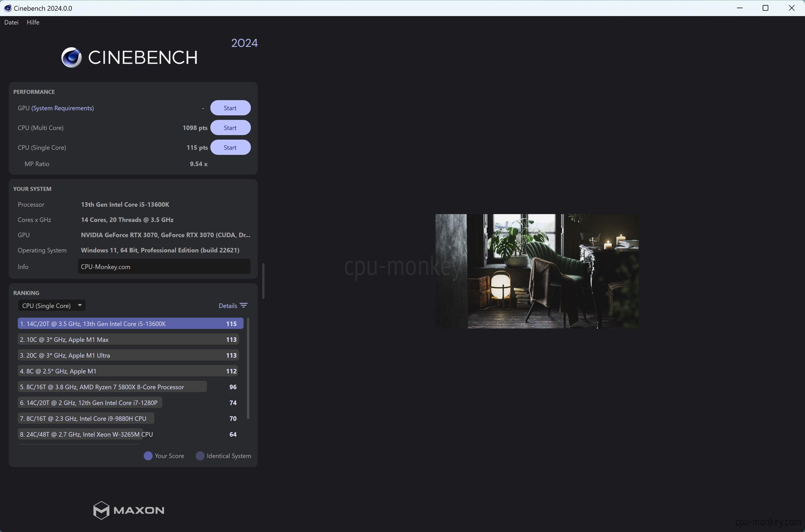Click the NVIDIA GeForce RTX 3070 GPU text
805x532 pixels.
165,235
